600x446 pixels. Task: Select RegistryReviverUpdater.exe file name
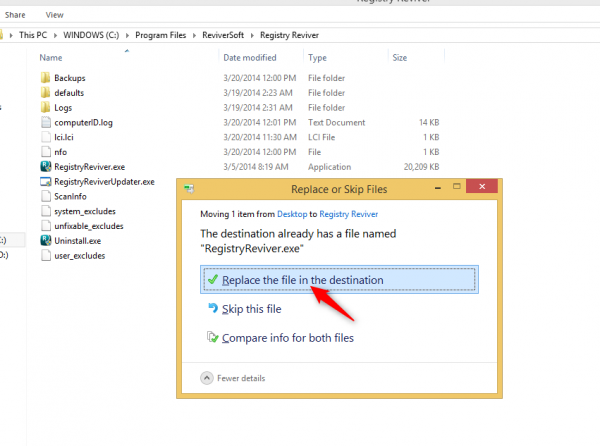click(x=104, y=182)
